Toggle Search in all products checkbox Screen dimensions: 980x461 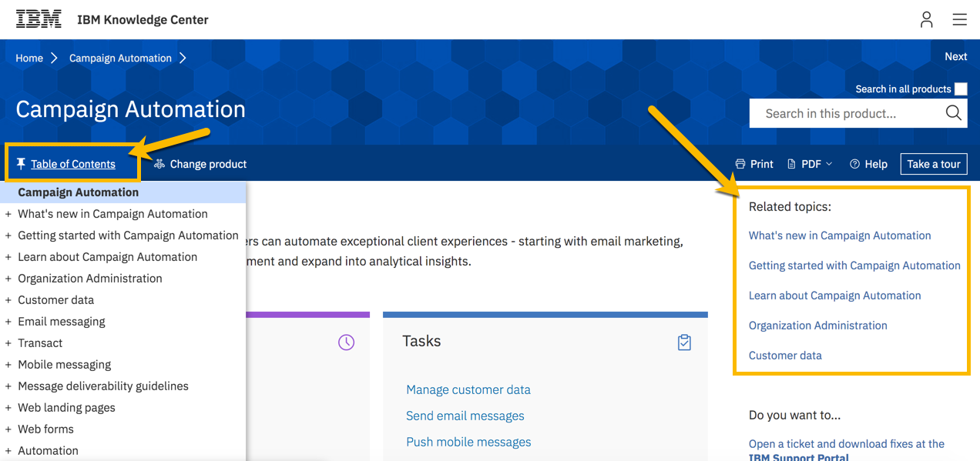[961, 89]
